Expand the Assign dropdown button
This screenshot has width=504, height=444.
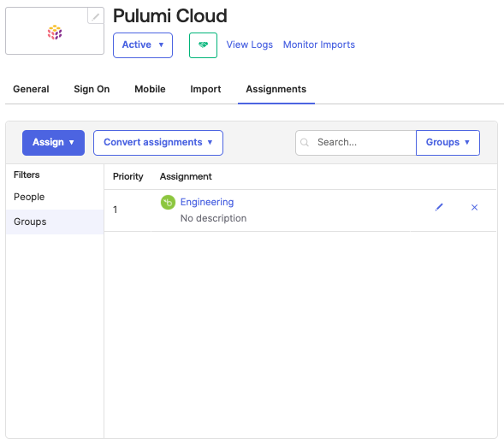(53, 143)
